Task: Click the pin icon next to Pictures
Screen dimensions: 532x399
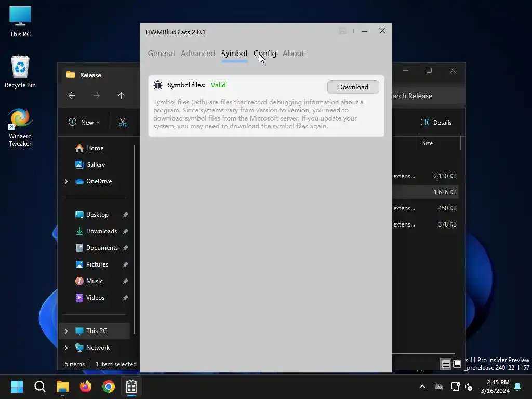Action: coord(126,264)
